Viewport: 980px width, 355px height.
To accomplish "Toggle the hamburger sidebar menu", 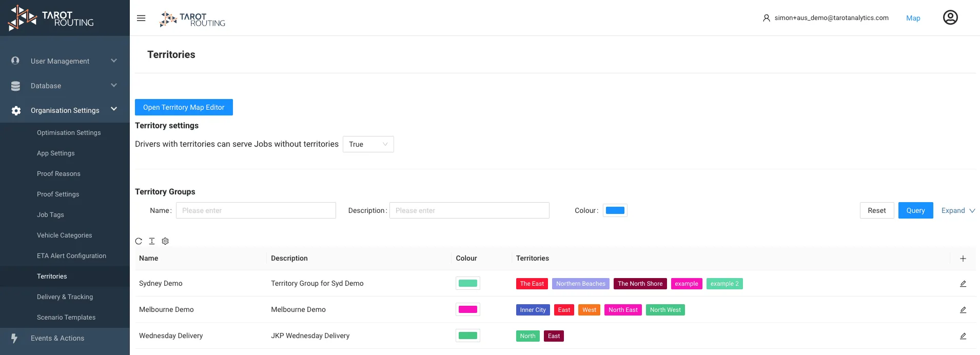I will click(141, 18).
